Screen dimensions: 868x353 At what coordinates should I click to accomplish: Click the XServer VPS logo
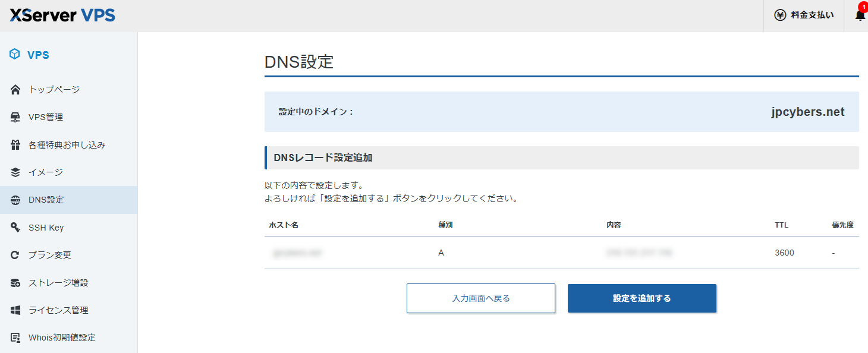point(62,15)
